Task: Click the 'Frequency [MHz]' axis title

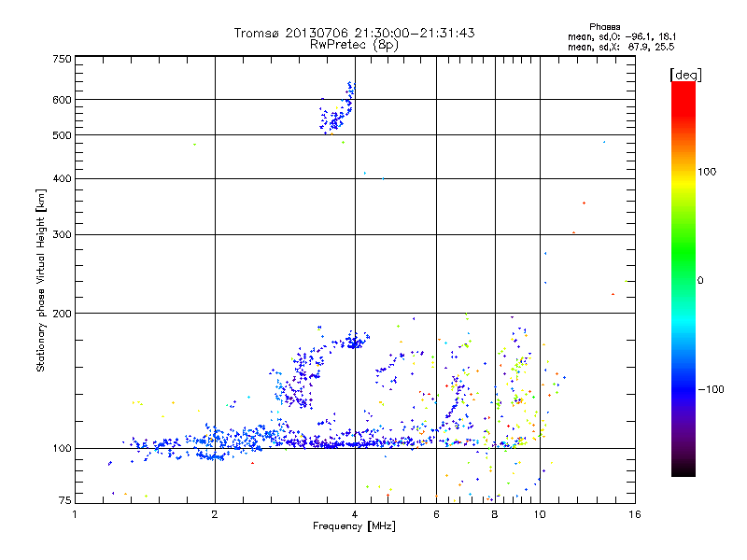Action: point(354,526)
